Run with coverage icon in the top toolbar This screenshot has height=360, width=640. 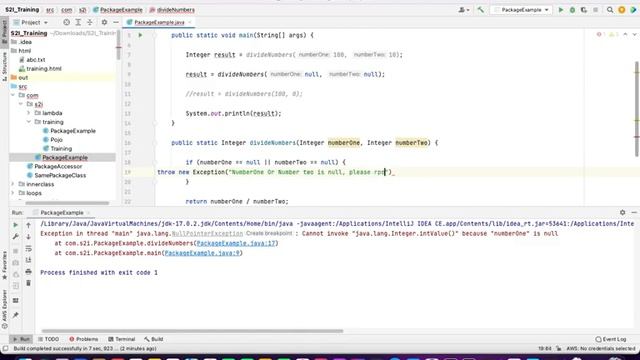[x=584, y=10]
